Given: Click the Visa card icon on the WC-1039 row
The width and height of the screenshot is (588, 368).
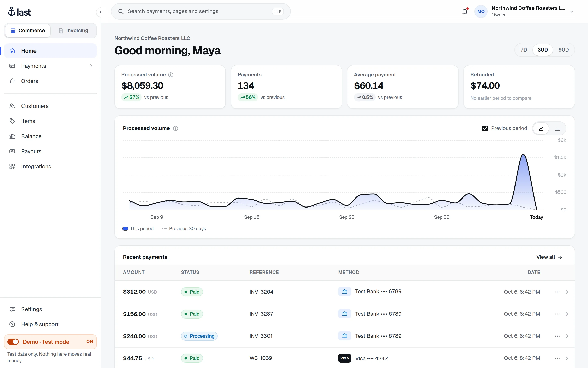Looking at the screenshot, I should [345, 358].
